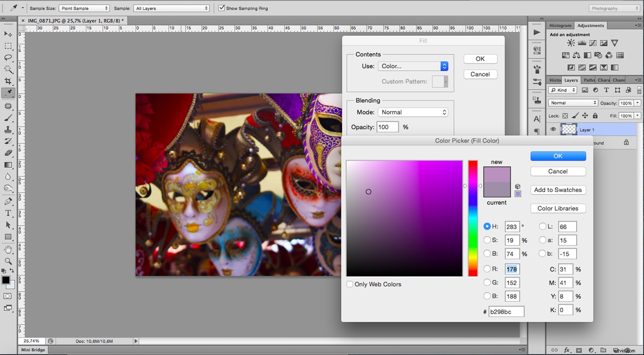
Task: Add a Curves adjustment from the Adjustments panel
Action: click(x=592, y=43)
